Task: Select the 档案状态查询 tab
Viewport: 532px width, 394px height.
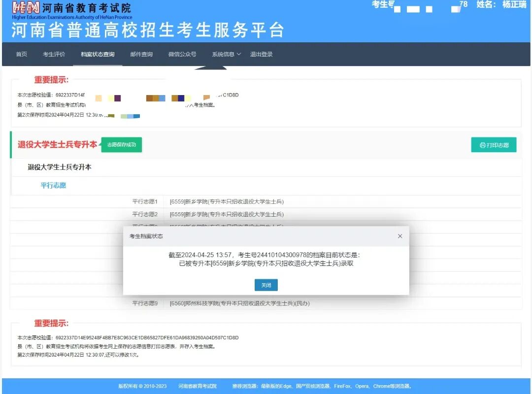Action: pyautogui.click(x=98, y=54)
